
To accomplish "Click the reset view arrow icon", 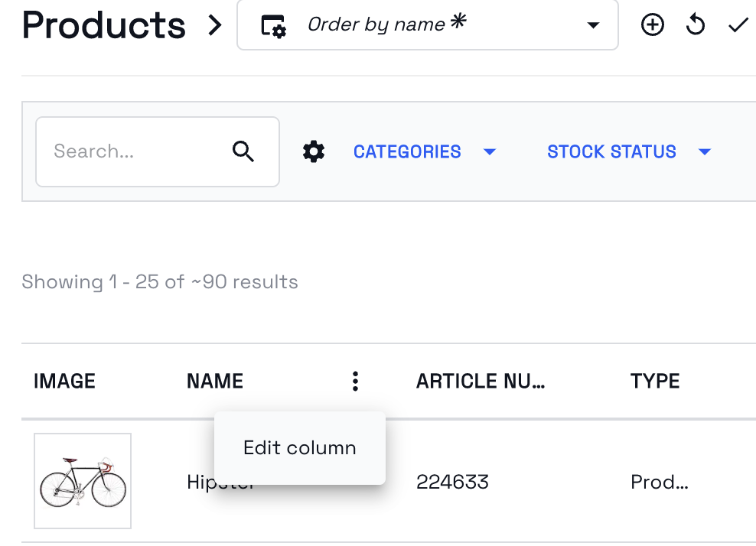I will (x=695, y=25).
